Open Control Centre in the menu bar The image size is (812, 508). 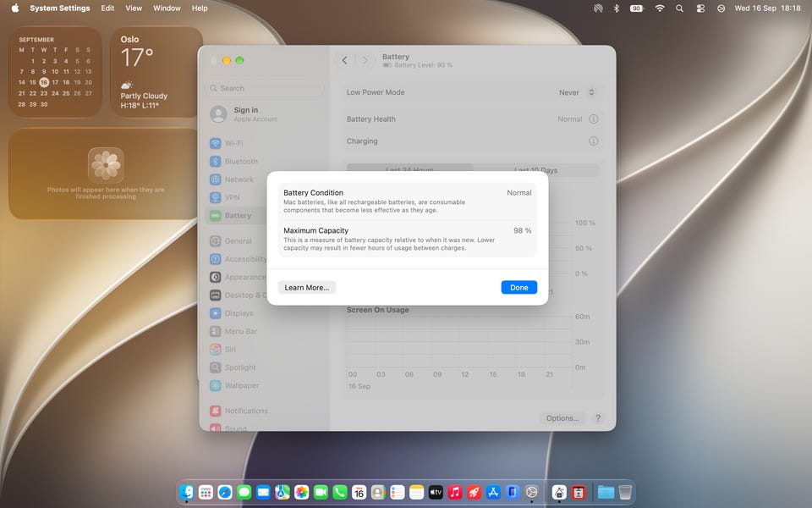[700, 8]
